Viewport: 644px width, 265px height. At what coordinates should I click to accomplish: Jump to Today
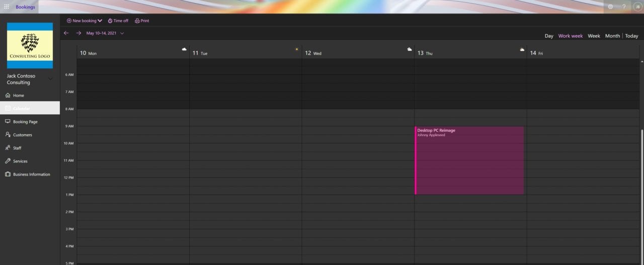(631, 36)
